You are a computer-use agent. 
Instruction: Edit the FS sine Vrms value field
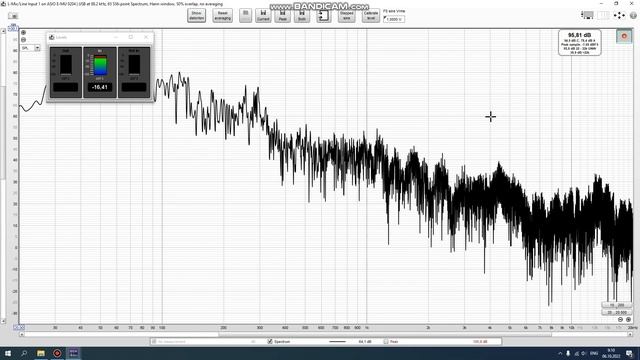pos(394,19)
